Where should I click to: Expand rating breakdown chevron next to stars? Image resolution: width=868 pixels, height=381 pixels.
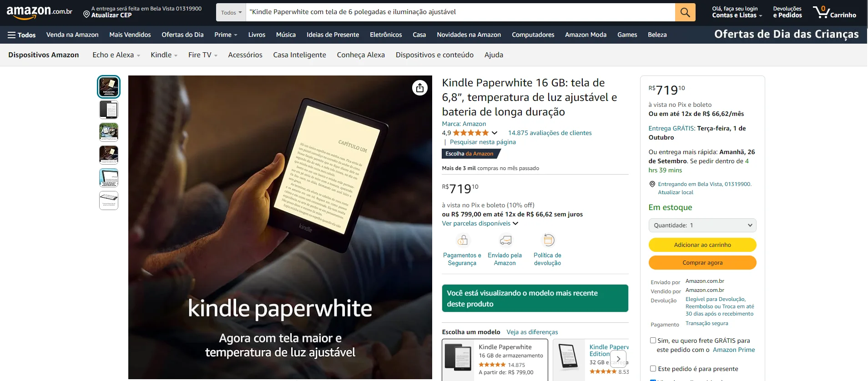point(495,133)
